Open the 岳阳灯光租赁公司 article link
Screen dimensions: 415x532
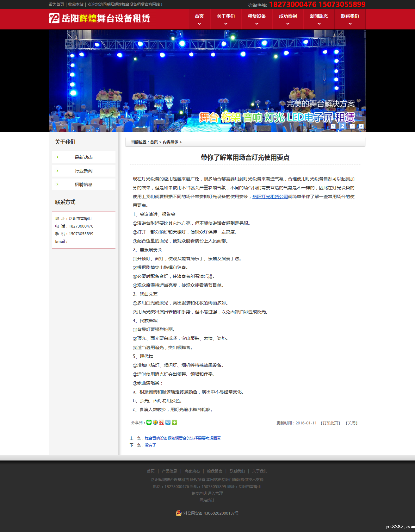click(270, 197)
